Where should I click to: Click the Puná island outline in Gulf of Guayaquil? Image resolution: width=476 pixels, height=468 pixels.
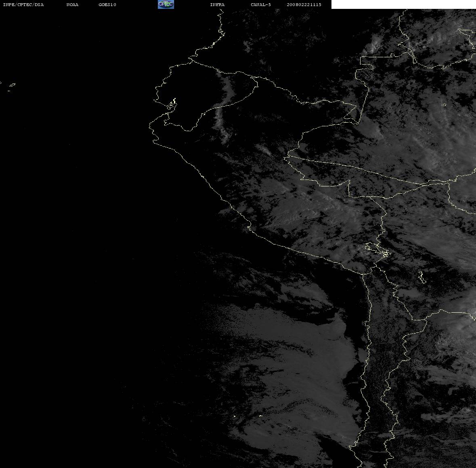[x=172, y=104]
